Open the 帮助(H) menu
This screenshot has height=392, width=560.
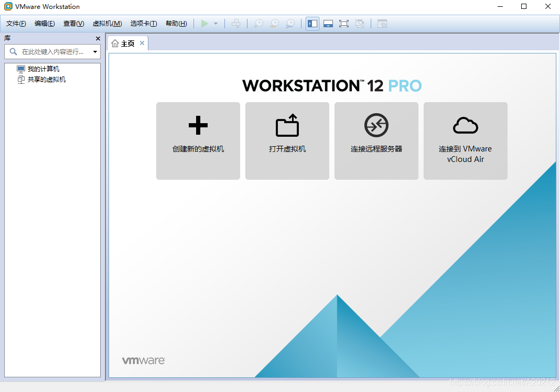point(176,24)
